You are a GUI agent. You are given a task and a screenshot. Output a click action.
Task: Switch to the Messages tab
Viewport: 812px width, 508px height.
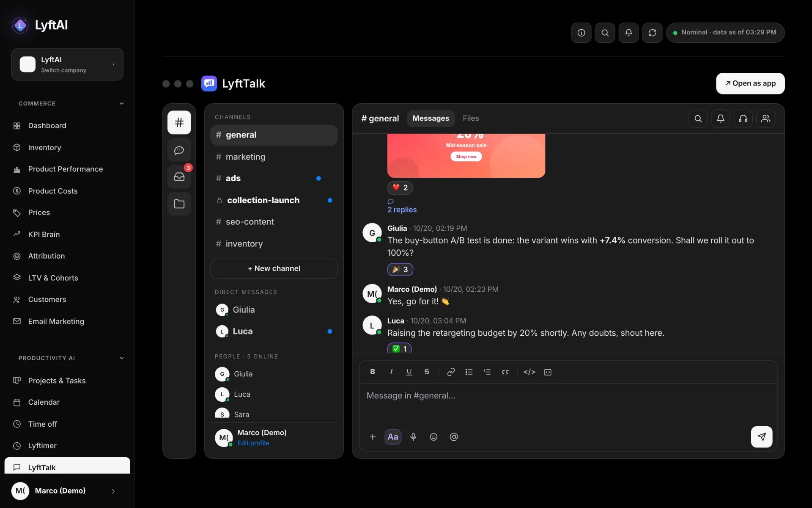(431, 119)
